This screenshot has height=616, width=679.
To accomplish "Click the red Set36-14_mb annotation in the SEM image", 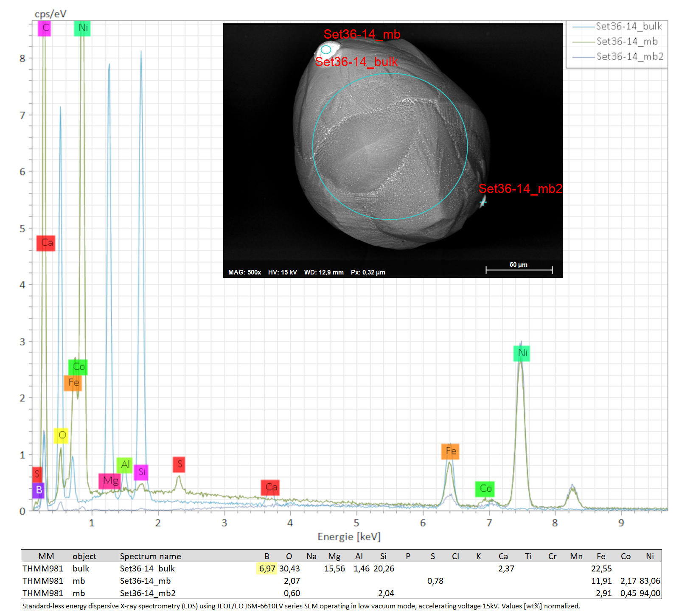I will coord(362,34).
